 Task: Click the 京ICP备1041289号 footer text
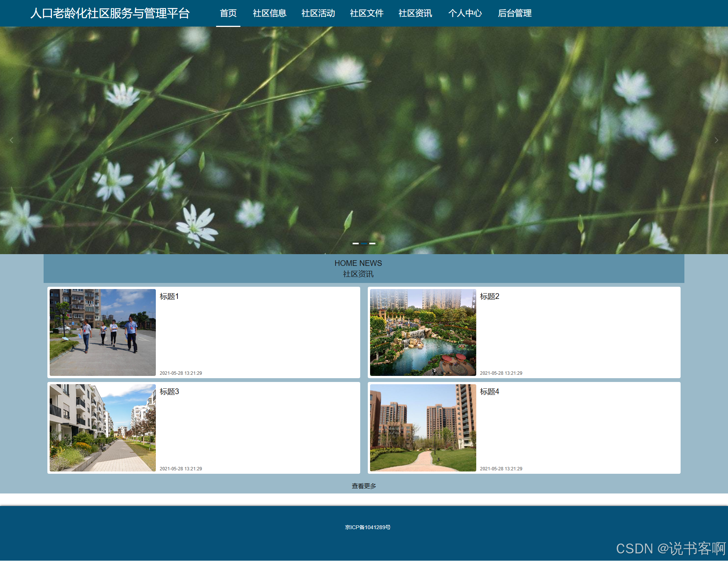pos(367,527)
